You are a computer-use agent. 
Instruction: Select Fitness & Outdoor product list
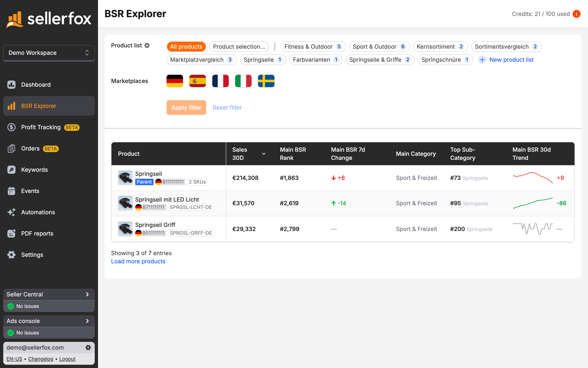[313, 46]
